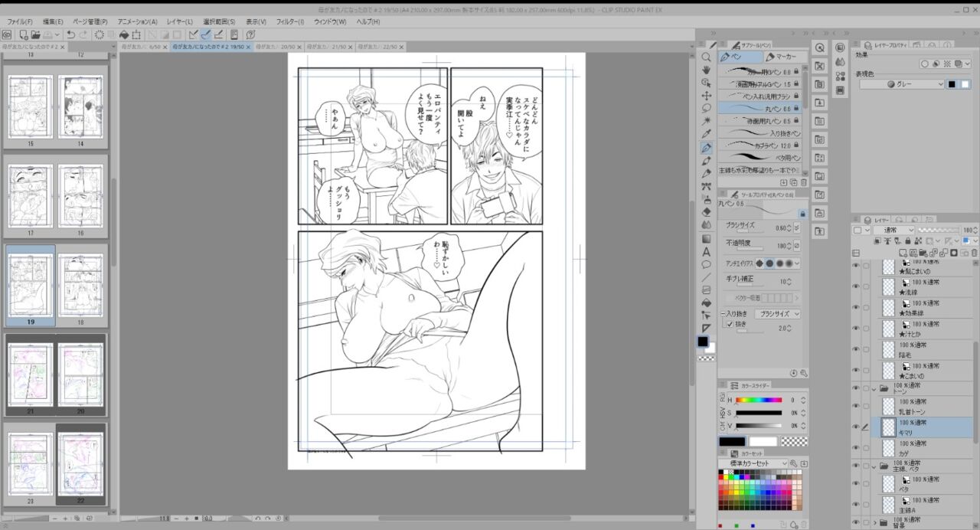Open the 標準カラーセット dropdown
This screenshot has width=980, height=530.
(x=758, y=463)
